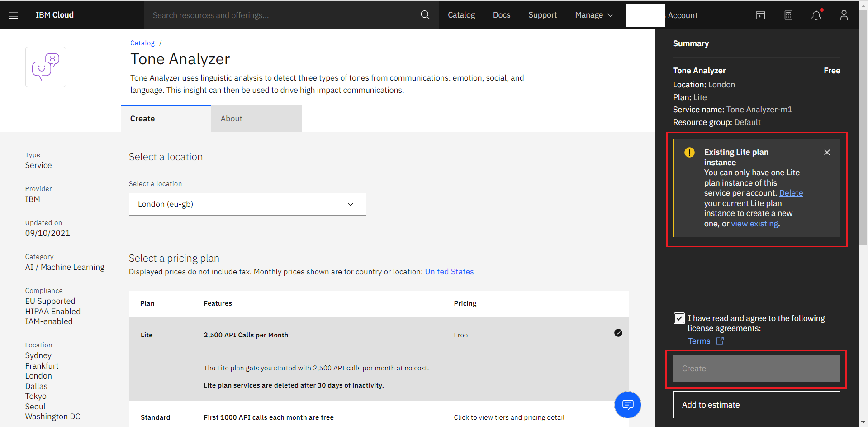Click the search magnifier icon
This screenshot has width=868, height=427.
click(x=425, y=15)
